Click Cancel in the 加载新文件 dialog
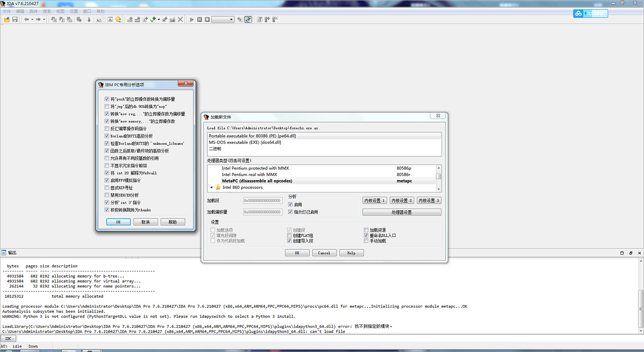 [x=324, y=253]
